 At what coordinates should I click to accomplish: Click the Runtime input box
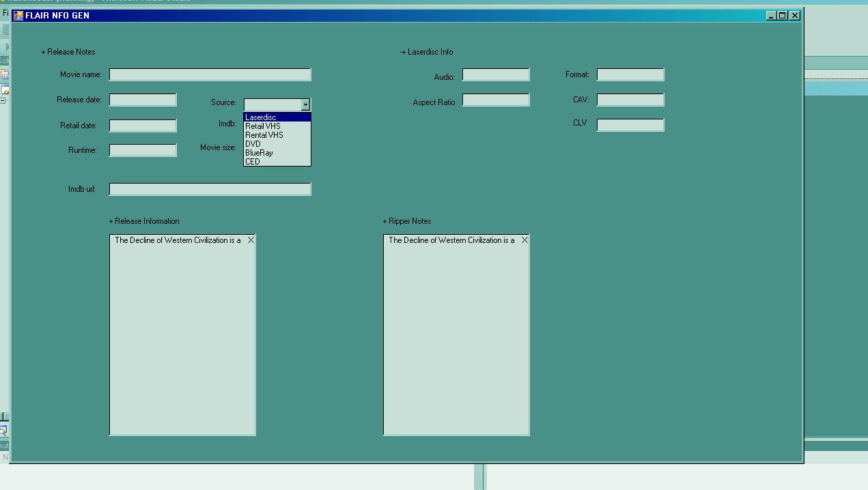[x=143, y=150]
